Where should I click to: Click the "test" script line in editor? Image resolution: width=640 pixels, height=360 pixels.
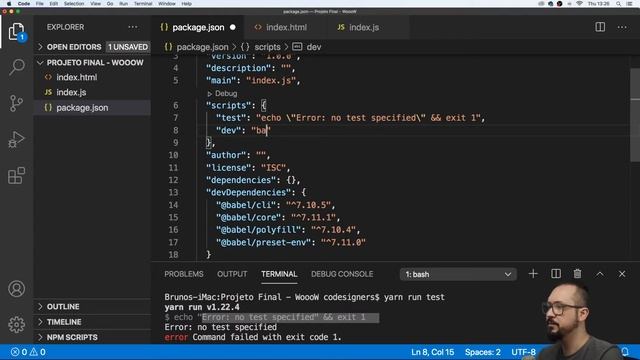[x=350, y=118]
